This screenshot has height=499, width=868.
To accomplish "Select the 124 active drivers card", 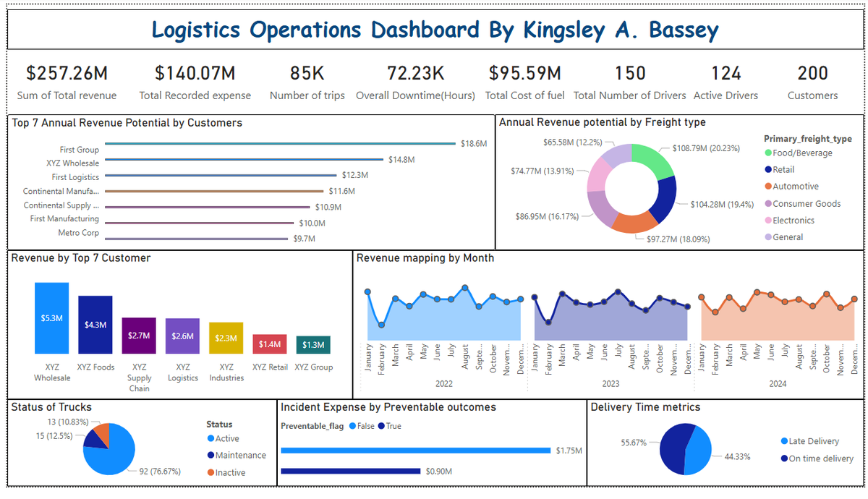I will (x=726, y=82).
